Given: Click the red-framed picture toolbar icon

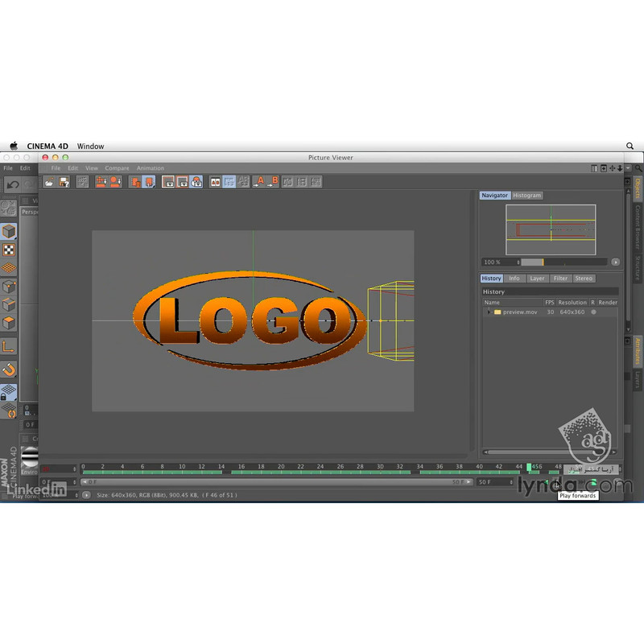Looking at the screenshot, I should [182, 182].
